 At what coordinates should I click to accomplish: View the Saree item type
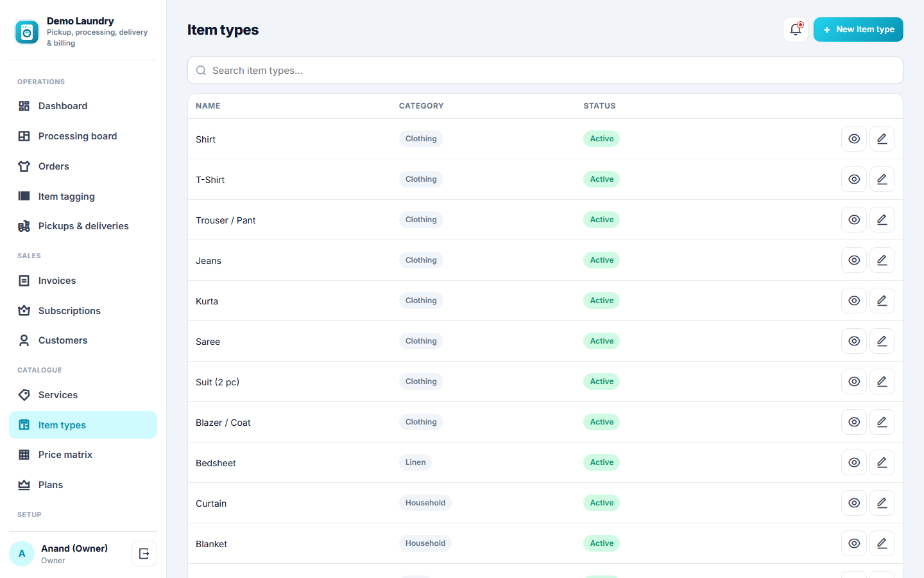point(854,341)
